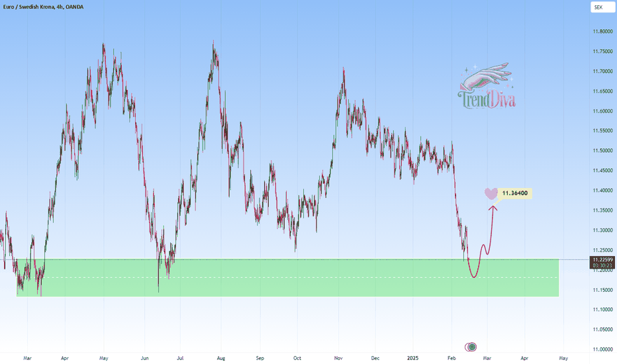Click the Oct label on time axis
The height and width of the screenshot is (364, 617).
[297, 358]
